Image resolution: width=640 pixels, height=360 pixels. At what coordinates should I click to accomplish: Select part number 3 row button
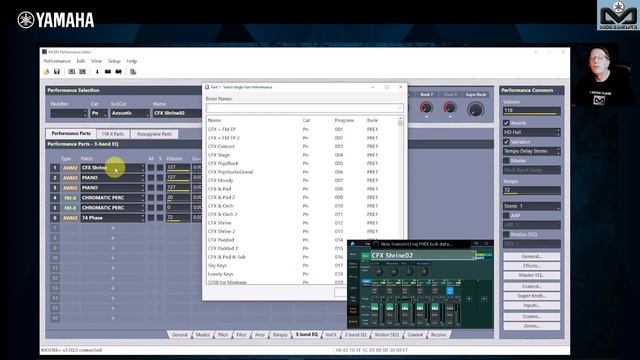click(x=55, y=188)
